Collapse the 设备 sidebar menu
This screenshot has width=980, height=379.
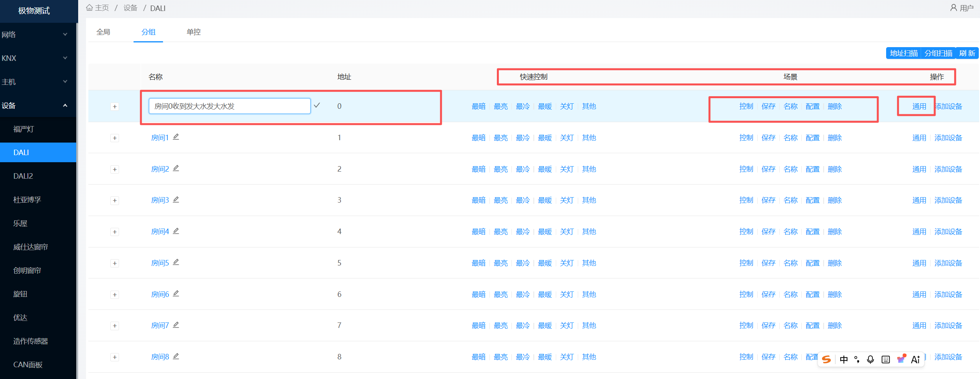[38, 105]
